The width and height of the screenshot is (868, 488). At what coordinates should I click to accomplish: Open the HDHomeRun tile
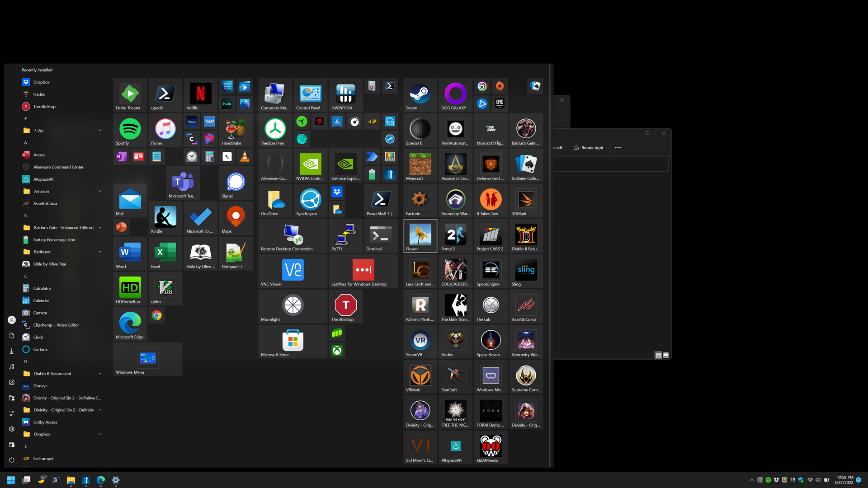(x=130, y=288)
